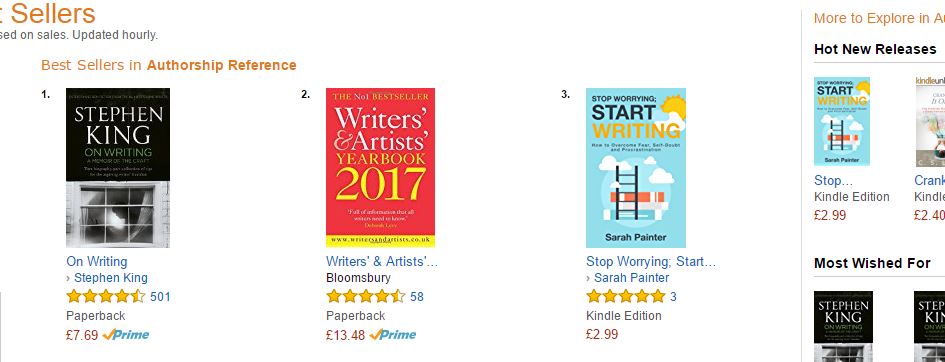Click the On Writing title link
Screen dimensions: 945x362
pyautogui.click(x=96, y=261)
